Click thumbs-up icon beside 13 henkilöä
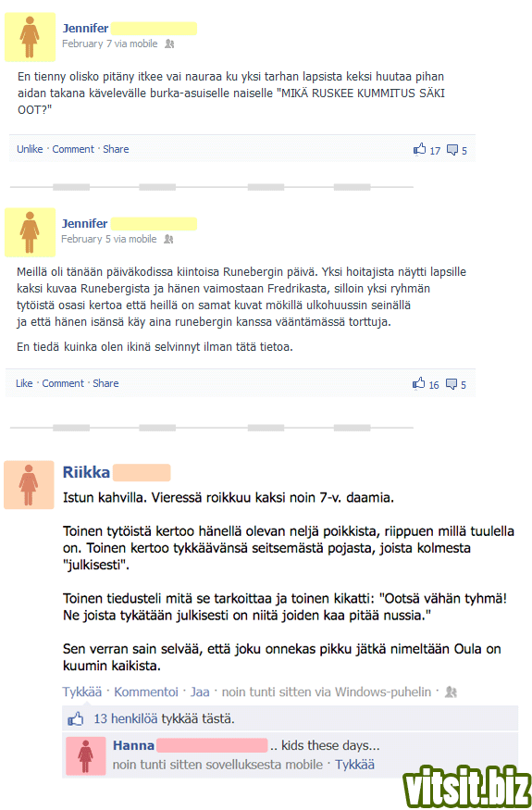This screenshot has width=532, height=810. click(x=76, y=718)
